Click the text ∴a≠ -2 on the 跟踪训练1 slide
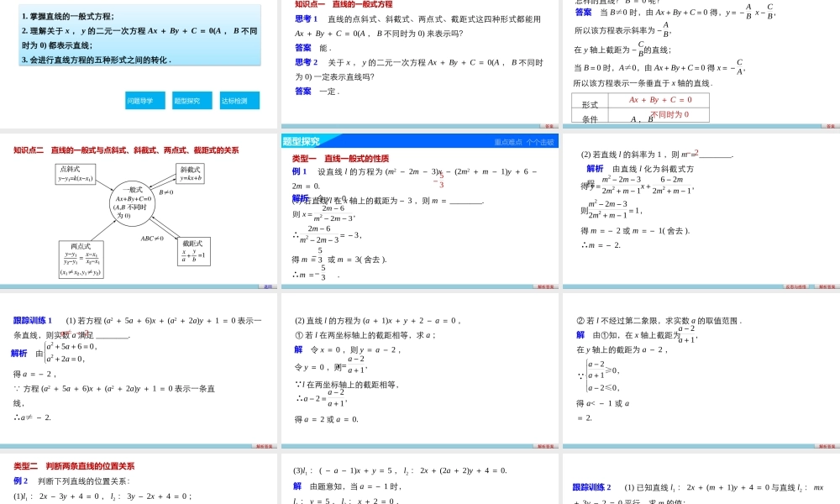This screenshot has width=840, height=504. (x=33, y=417)
